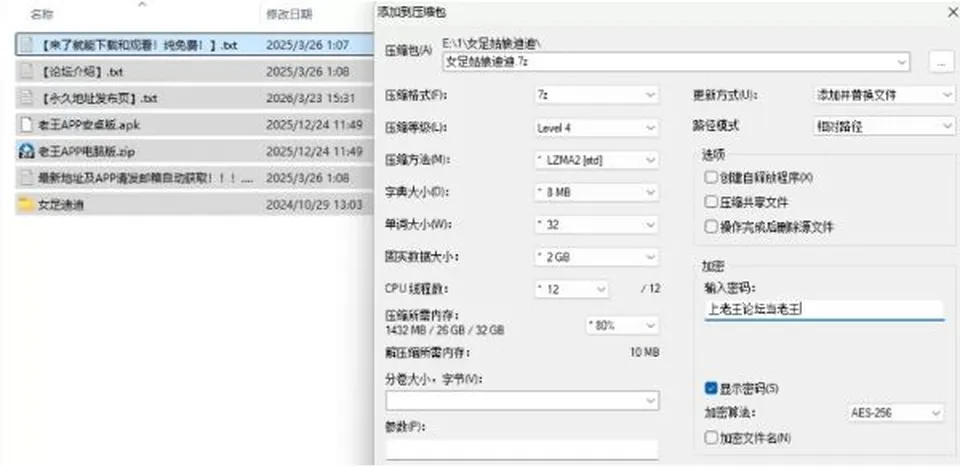Click the E:\1\女足结缘迪迪\ path text
Viewport: 960px width, 467px height.
click(492, 43)
